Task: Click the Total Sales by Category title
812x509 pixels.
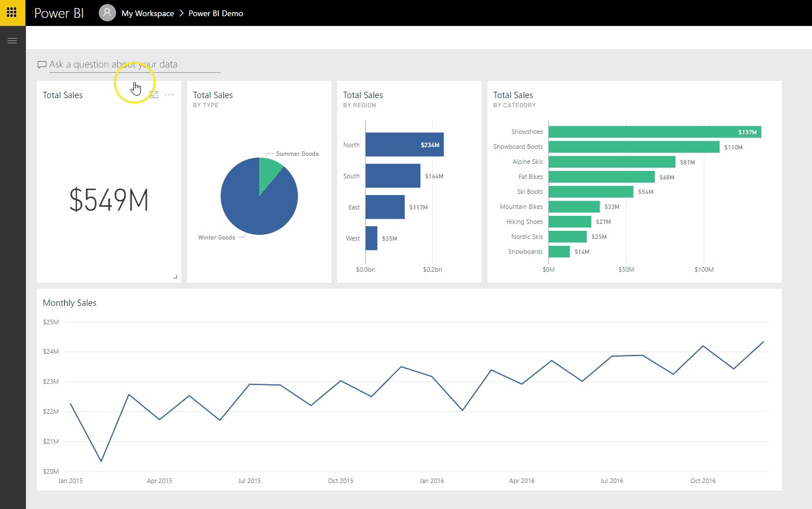Action: pyautogui.click(x=514, y=99)
